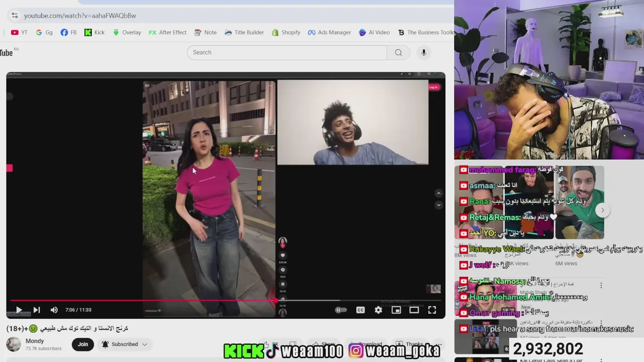Open the YT bookmark in bookmarks bar
644x362 pixels.
19,32
